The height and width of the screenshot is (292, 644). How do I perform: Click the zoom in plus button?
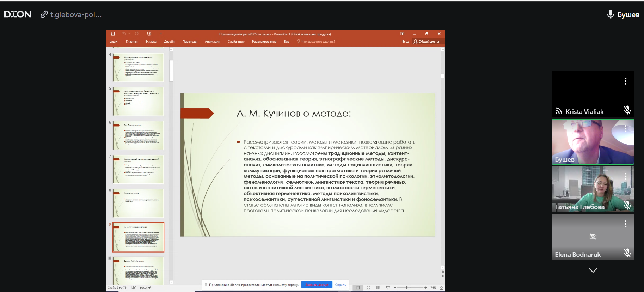pos(425,288)
